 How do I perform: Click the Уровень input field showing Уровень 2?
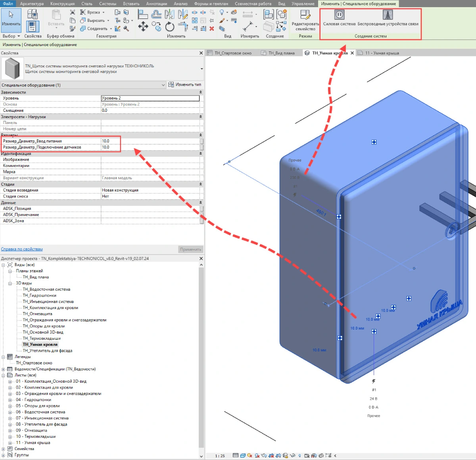150,98
